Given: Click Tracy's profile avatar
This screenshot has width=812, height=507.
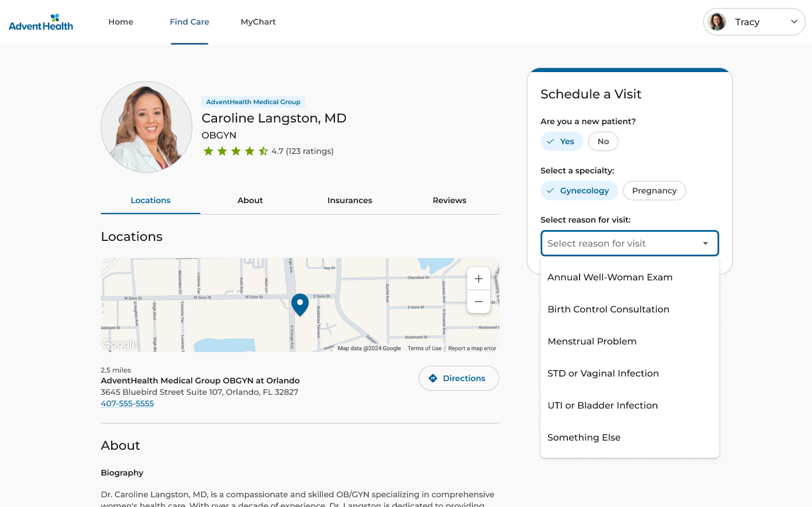Looking at the screenshot, I should point(717,22).
